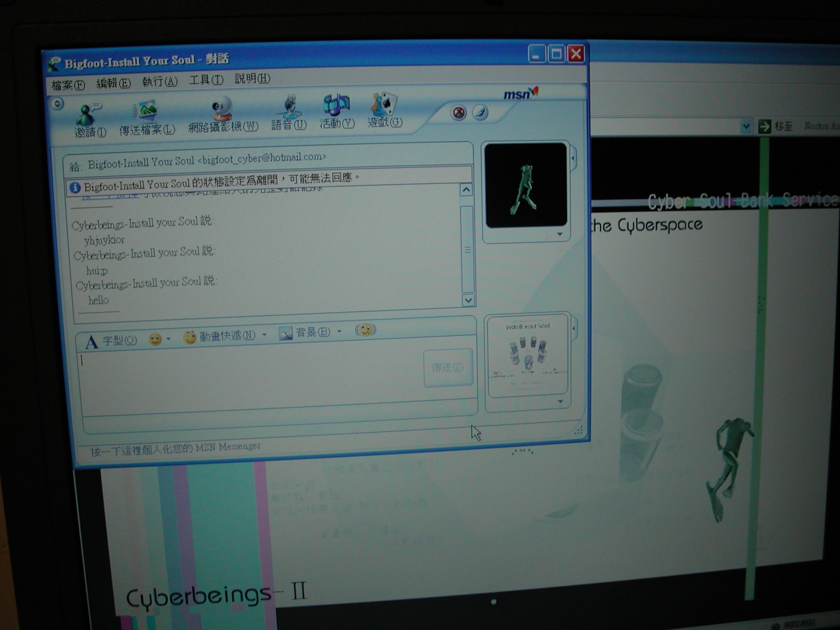Screen dimensions: 840x630
Task: Click the recipient bigfoot_cyber@hotmail.com text
Action: (x=262, y=157)
